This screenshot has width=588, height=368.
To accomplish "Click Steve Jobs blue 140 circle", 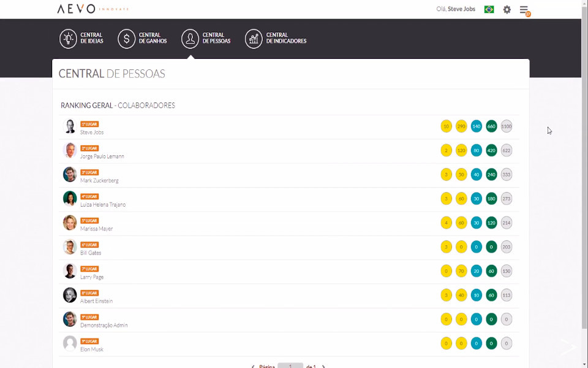I will [477, 126].
